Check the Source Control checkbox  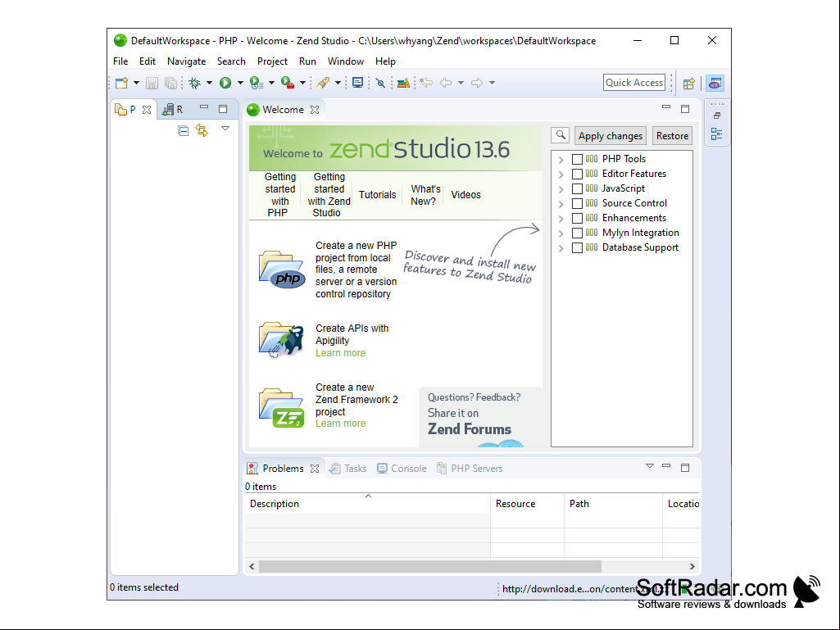point(578,203)
